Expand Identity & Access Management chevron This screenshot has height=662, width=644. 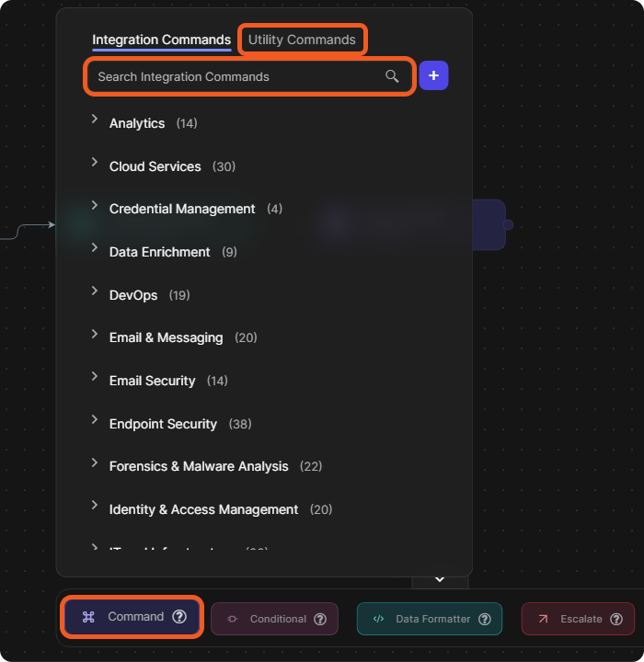(95, 506)
